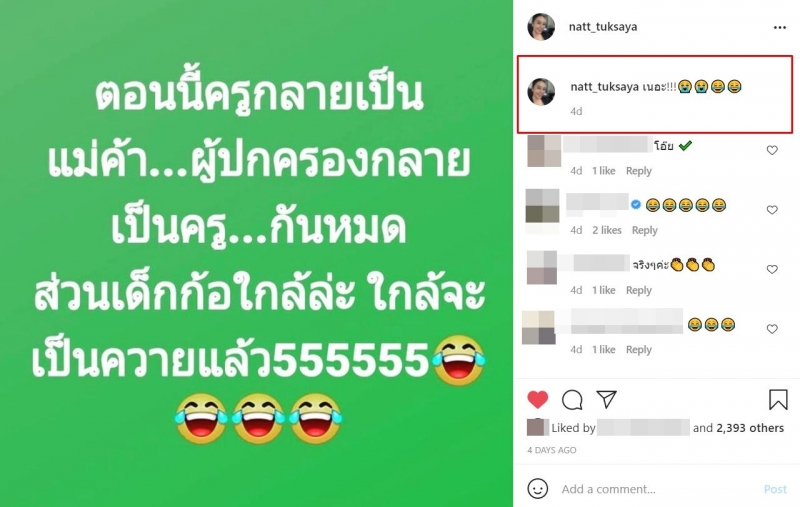
Task: Reply to the โอ๊ย comment
Action: coord(639,171)
